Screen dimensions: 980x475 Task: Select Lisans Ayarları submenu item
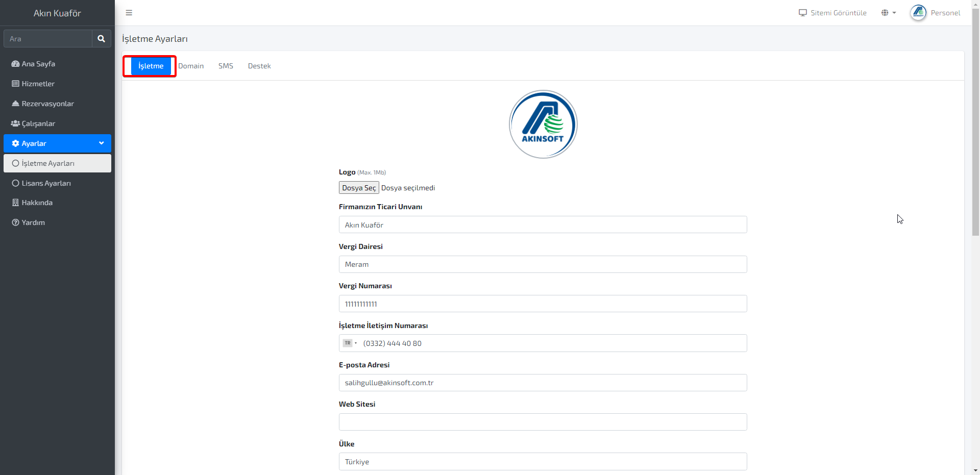coord(57,183)
